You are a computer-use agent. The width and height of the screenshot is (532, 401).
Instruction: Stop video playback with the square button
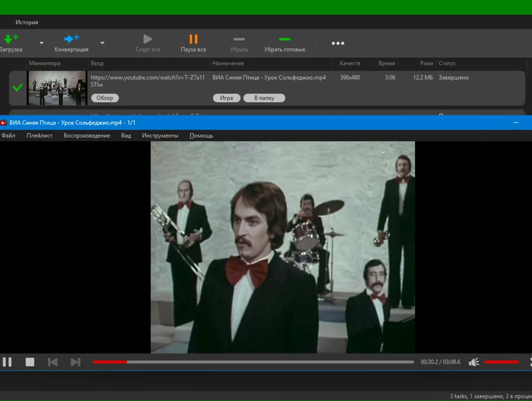[30, 362]
